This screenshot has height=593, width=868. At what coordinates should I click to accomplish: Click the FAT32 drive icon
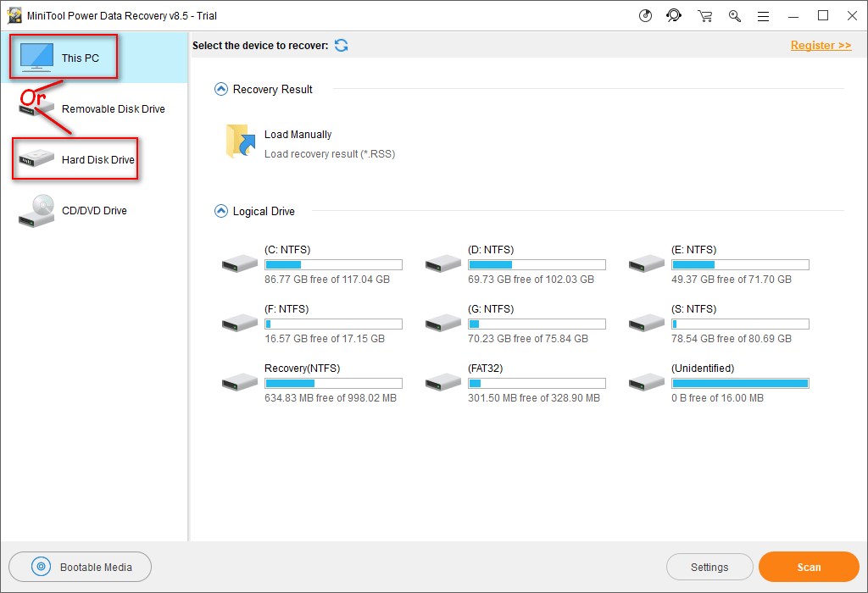pyautogui.click(x=442, y=382)
